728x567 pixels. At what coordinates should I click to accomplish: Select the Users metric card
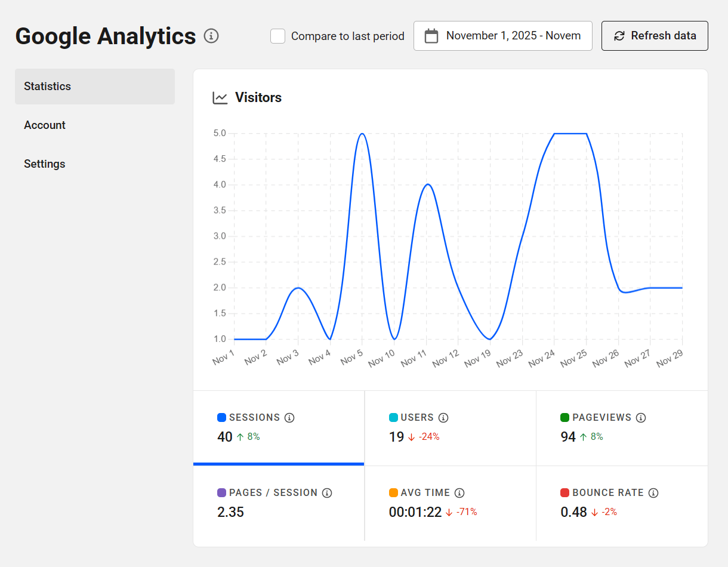[451, 428]
